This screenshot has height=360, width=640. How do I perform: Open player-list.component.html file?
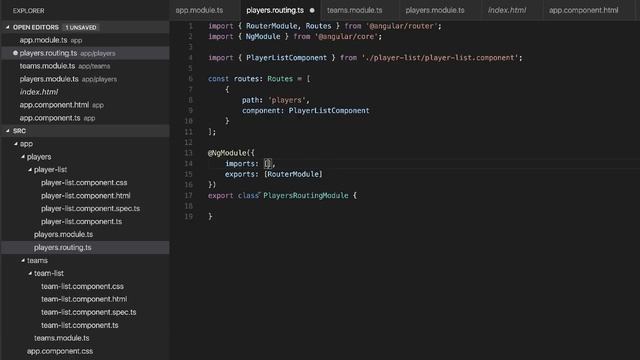(85, 196)
